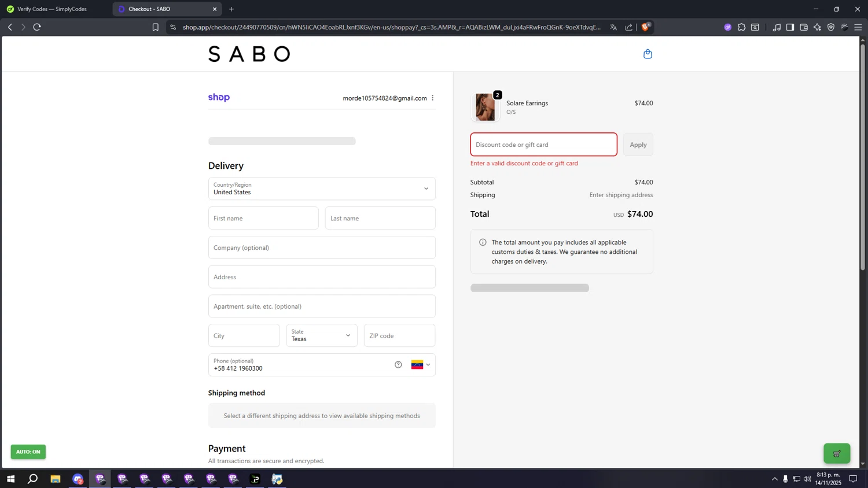This screenshot has height=488, width=868.
Task: Bookmark this page in address bar
Action: tap(155, 27)
